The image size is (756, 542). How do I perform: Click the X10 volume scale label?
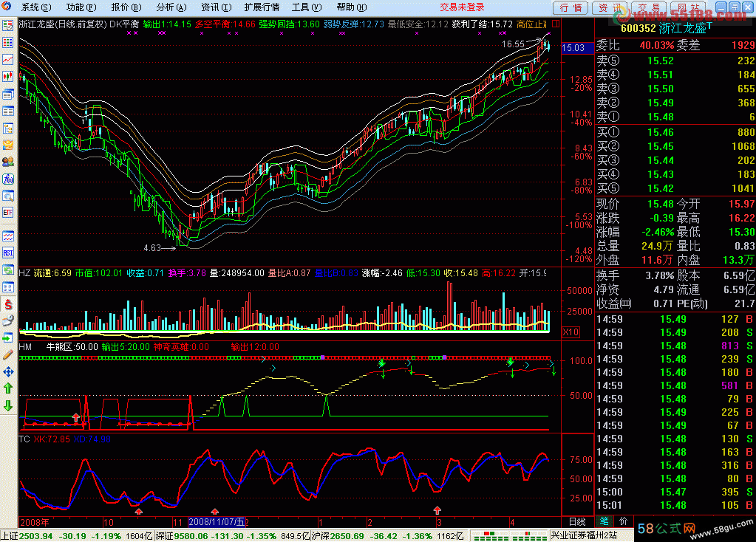click(x=571, y=332)
